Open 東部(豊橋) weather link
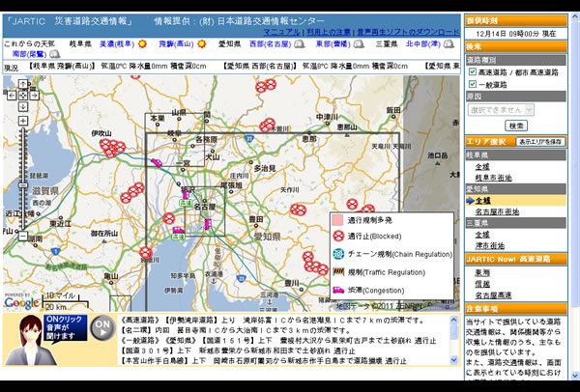580x392 pixels. pyautogui.click(x=333, y=44)
